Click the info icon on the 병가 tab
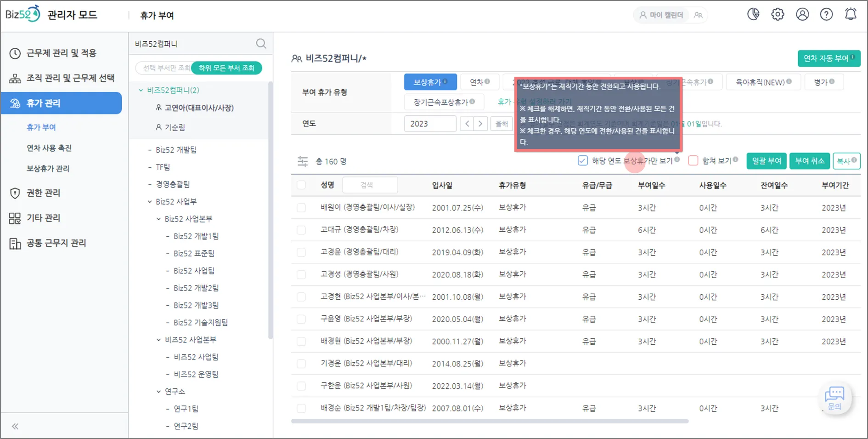The height and width of the screenshot is (439, 868). (x=832, y=82)
